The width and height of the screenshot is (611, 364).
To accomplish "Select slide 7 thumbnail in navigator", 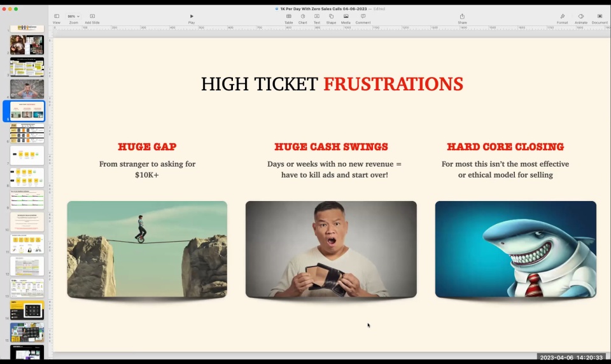I will click(x=27, y=155).
